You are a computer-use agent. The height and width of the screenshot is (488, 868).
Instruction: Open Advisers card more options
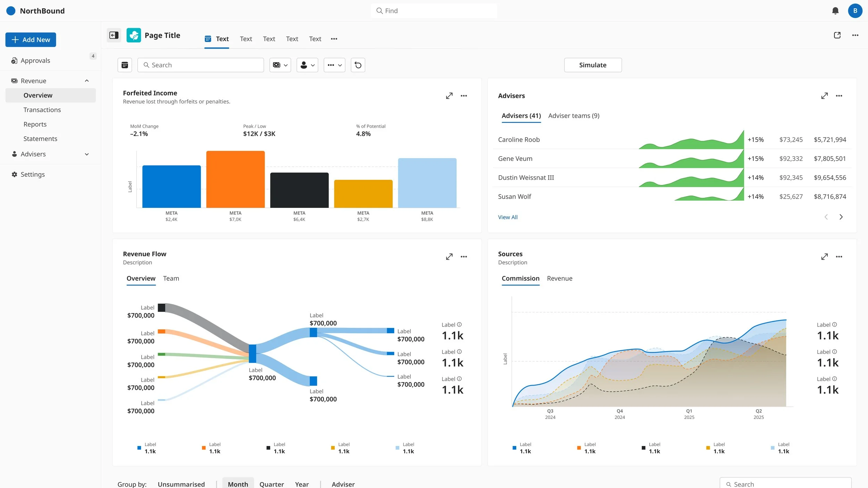pos(839,96)
